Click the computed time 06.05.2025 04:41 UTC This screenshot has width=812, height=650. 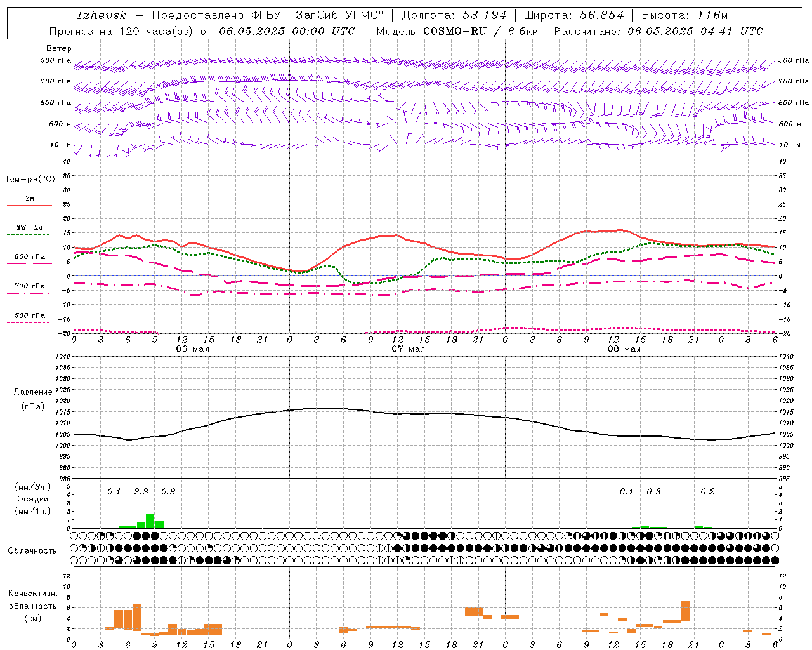(x=695, y=31)
